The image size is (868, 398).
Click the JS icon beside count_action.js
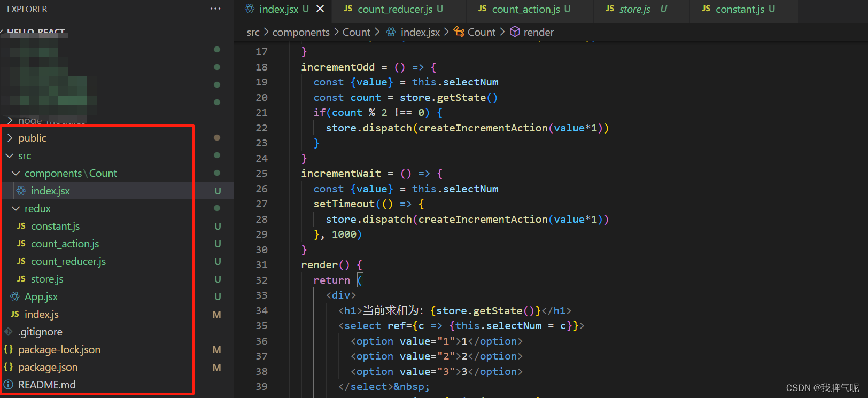click(21, 243)
